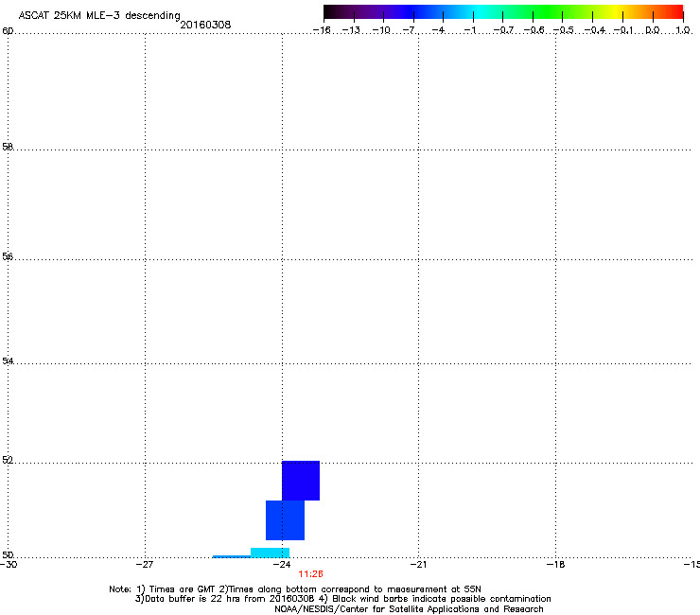Click the longitude axis label -18
Viewport: 700px width, 615px height.
(x=555, y=565)
